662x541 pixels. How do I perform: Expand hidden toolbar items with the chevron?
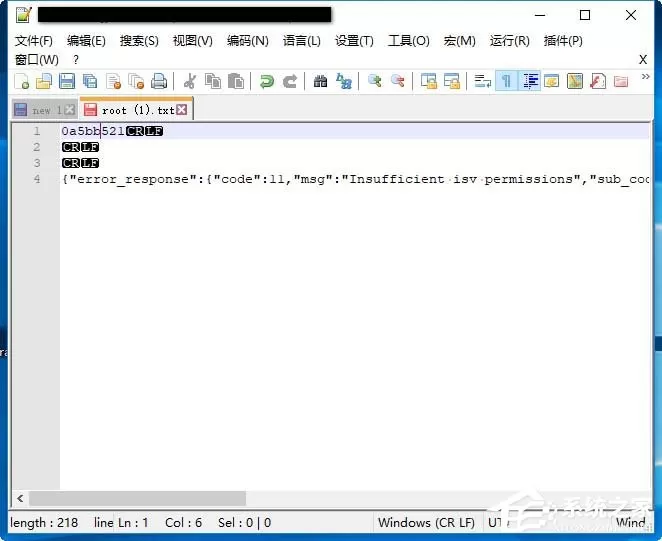[x=645, y=76]
